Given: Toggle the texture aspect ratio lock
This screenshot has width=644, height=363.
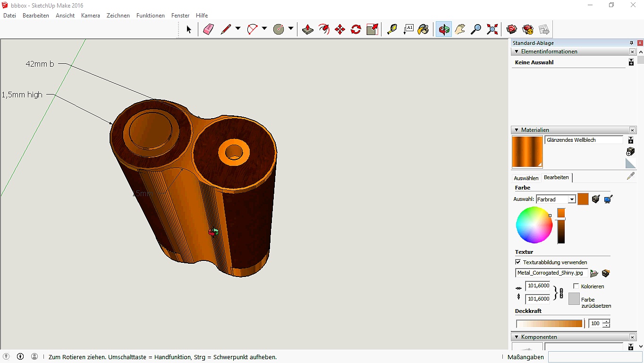Looking at the screenshot, I should coord(561,293).
